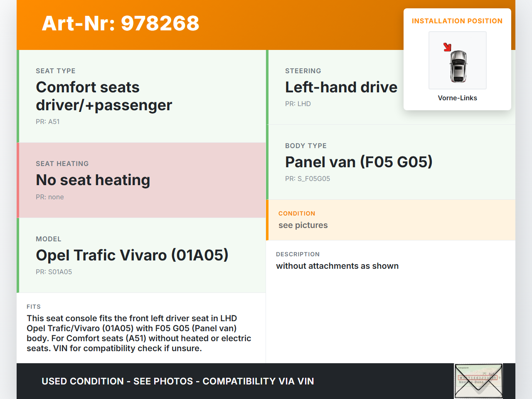Click the 'Used condition' footer banner text
This screenshot has height=399, width=532.
[x=177, y=382]
